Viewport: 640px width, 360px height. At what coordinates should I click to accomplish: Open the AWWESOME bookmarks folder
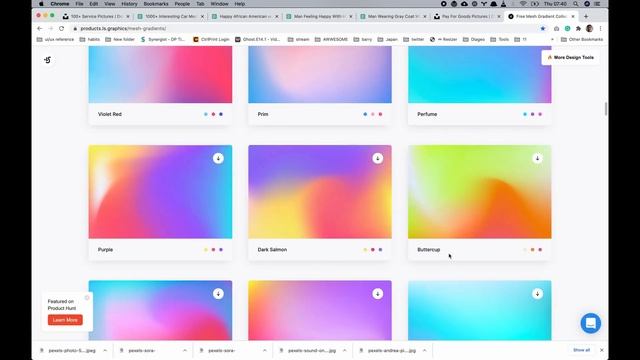pos(331,40)
